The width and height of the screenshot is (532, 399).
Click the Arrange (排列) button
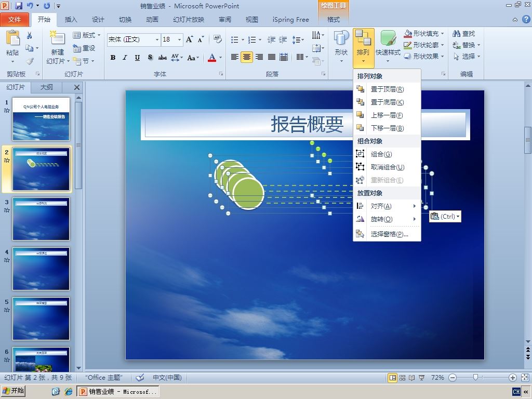pyautogui.click(x=363, y=47)
